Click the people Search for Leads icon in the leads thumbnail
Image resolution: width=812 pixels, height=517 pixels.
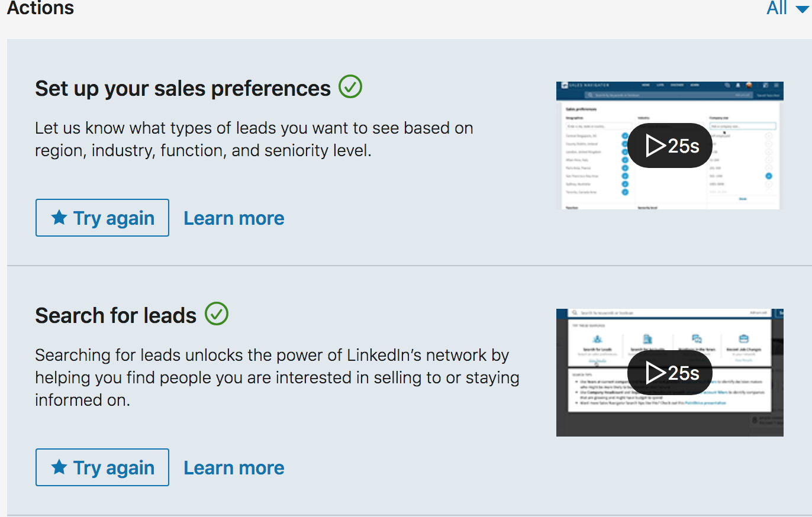click(597, 339)
